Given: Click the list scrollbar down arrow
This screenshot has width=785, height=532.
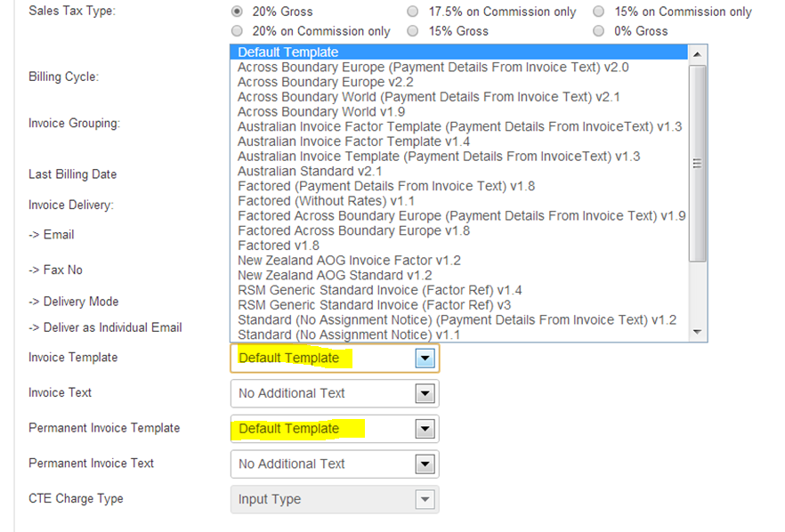Looking at the screenshot, I should [697, 332].
